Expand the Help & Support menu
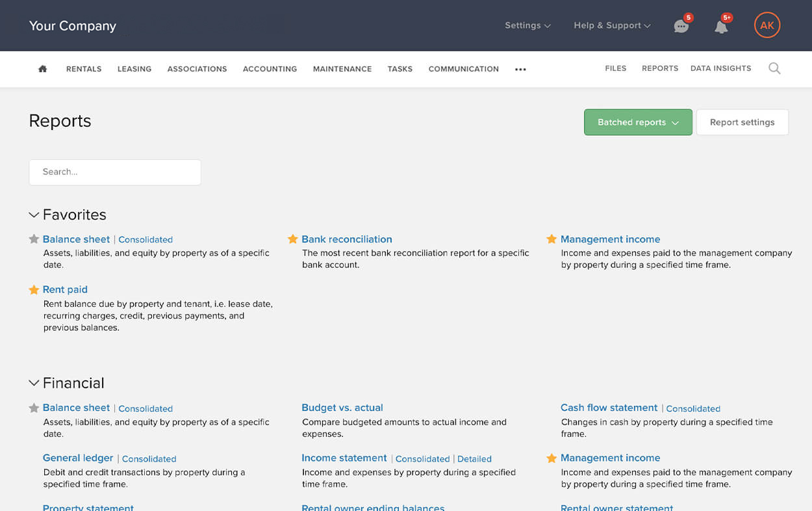 pos(611,25)
